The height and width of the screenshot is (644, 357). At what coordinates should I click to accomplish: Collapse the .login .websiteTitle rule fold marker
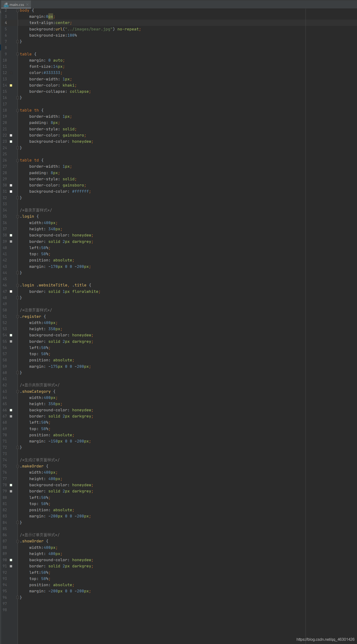pyautogui.click(x=18, y=285)
